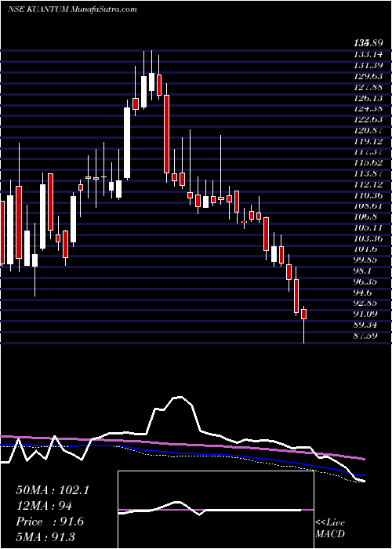Image resolution: width=392 pixels, height=549 pixels.
Task: Click the 106.8 price axis label
Action: point(365,217)
